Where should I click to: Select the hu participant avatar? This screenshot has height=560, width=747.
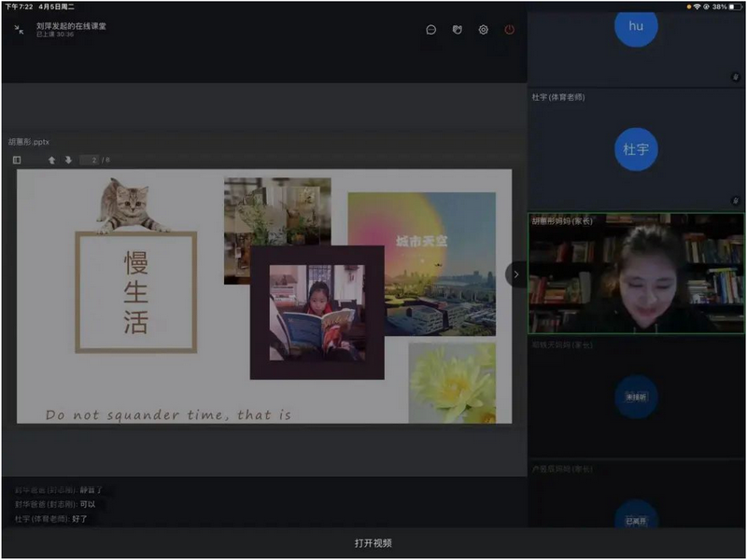point(636,26)
